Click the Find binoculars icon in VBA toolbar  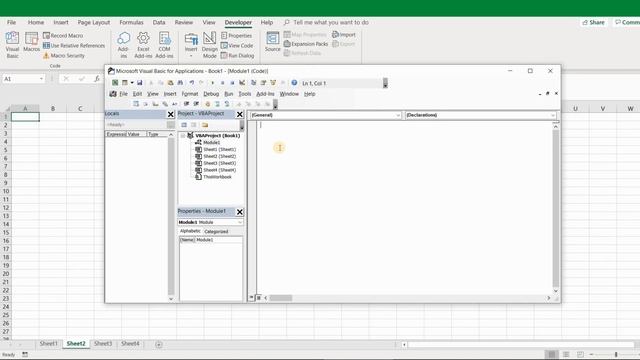click(x=180, y=83)
